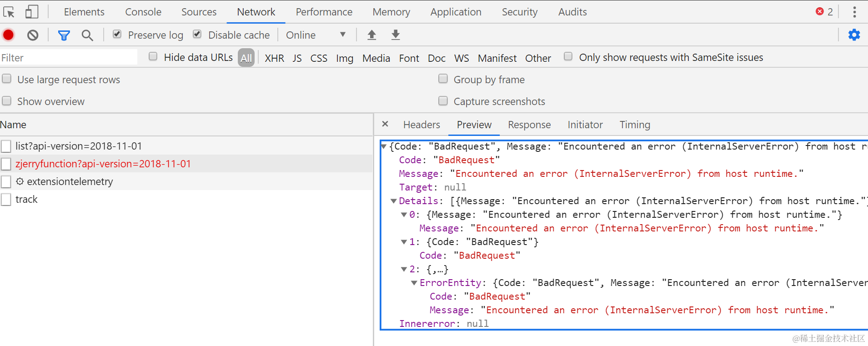Open network search with magnifier icon

87,35
